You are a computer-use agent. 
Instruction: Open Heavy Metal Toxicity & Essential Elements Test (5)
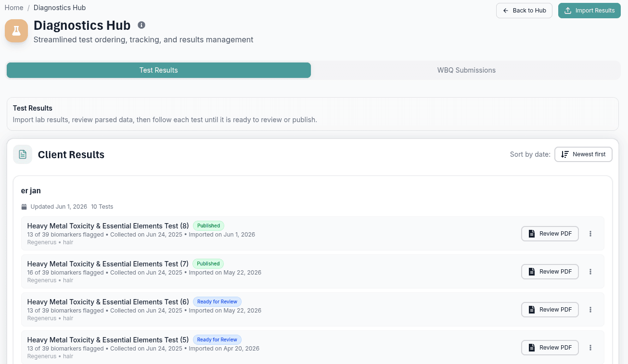click(x=108, y=340)
